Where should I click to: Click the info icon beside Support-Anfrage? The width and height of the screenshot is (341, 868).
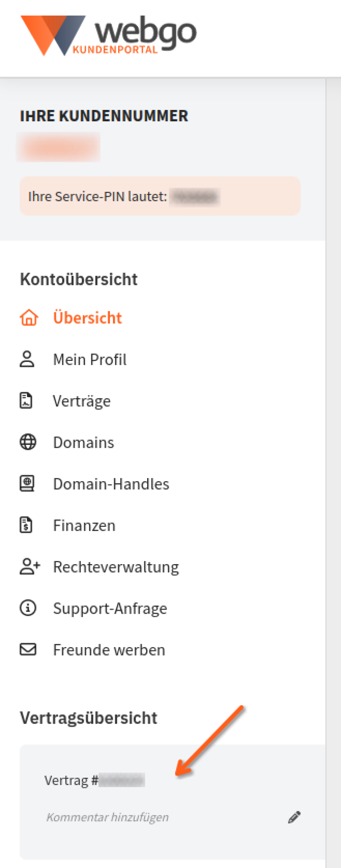tap(28, 608)
